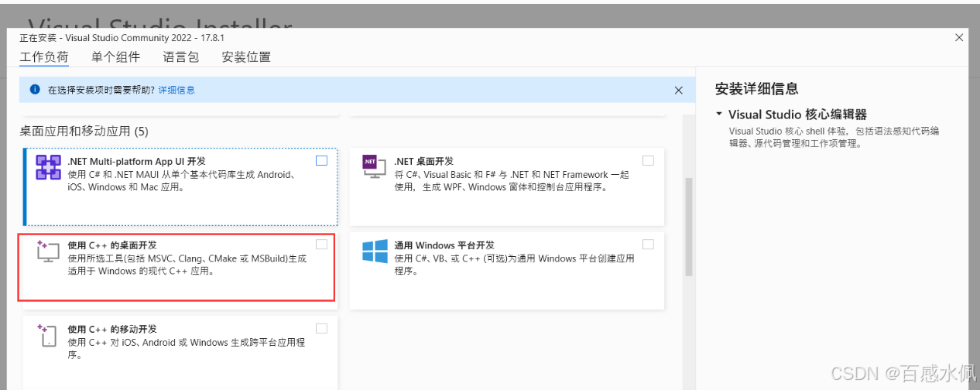Open the 语言包 tab
The width and height of the screenshot is (980, 390).
click(181, 57)
